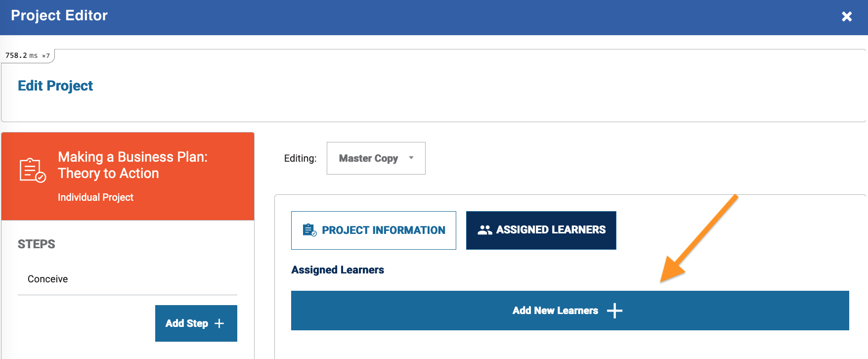Open the Master Copy dropdown arrow

(411, 158)
